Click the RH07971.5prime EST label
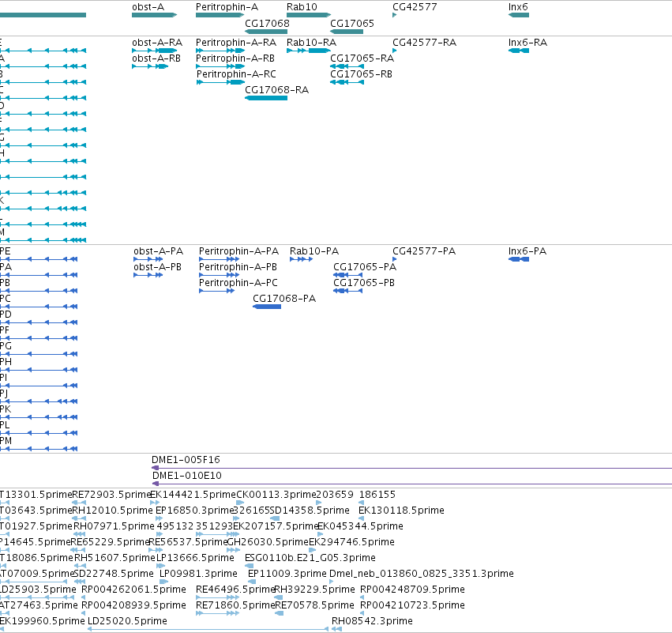The width and height of the screenshot is (672, 633). coord(114,526)
